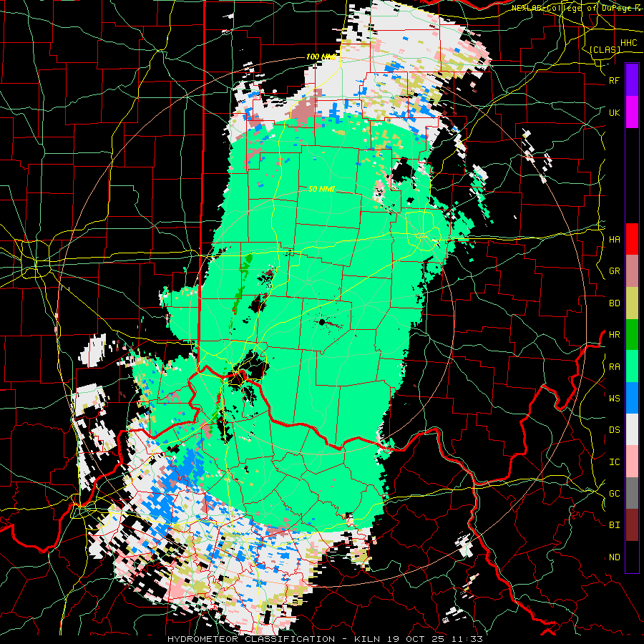Click the olive BD big drops swatch
Viewport: 644px width, 644px height.
coord(632,303)
